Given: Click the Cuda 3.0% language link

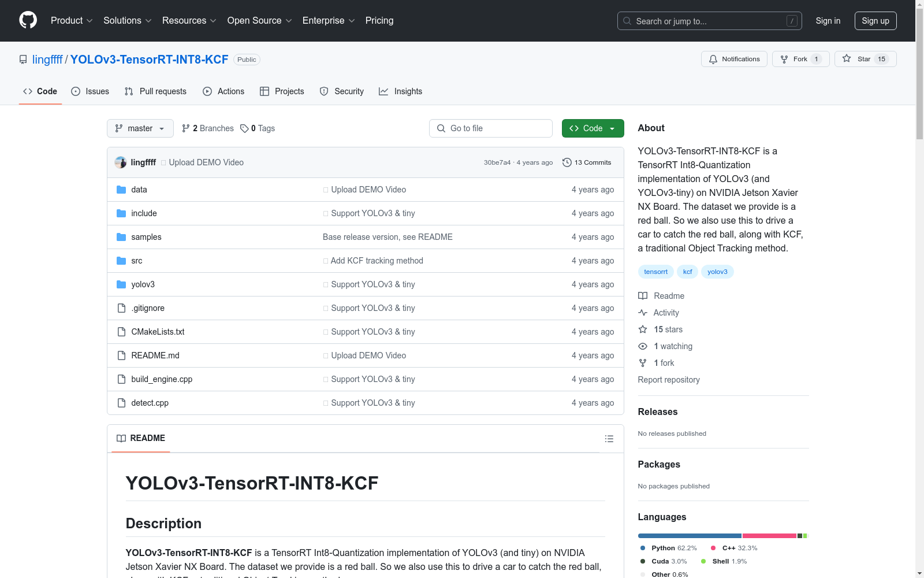Looking at the screenshot, I should (664, 561).
